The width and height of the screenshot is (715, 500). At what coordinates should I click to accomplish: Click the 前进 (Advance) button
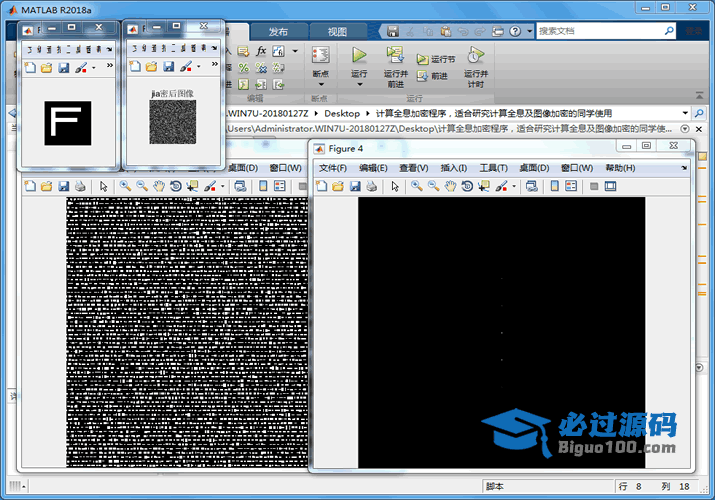tap(432, 75)
